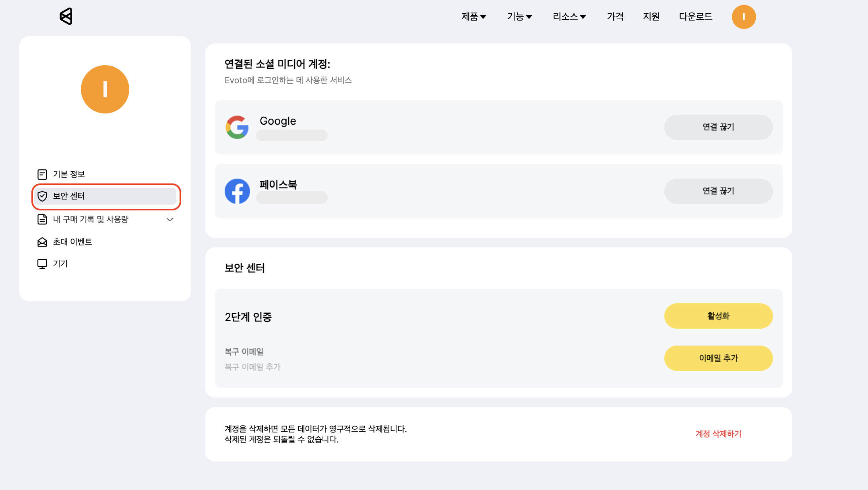This screenshot has width=868, height=490.
Task: Disconnect the Google account with 연결 끊기
Action: click(718, 127)
